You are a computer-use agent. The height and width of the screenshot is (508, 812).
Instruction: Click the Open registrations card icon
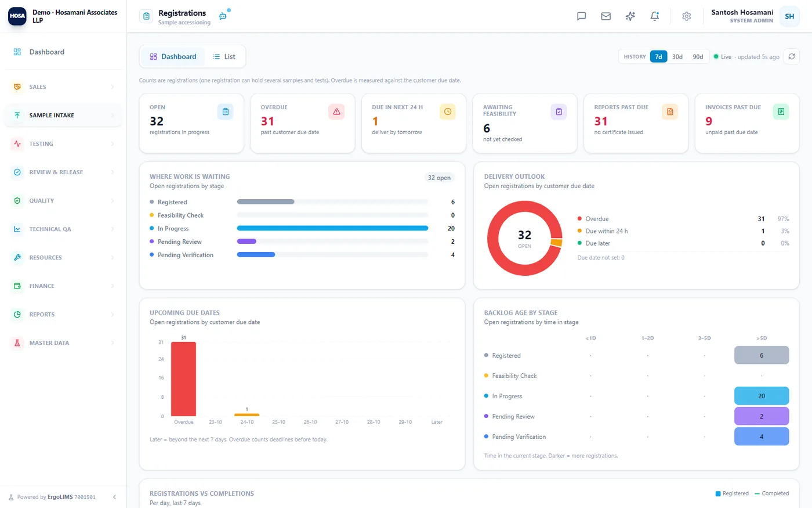pyautogui.click(x=226, y=111)
